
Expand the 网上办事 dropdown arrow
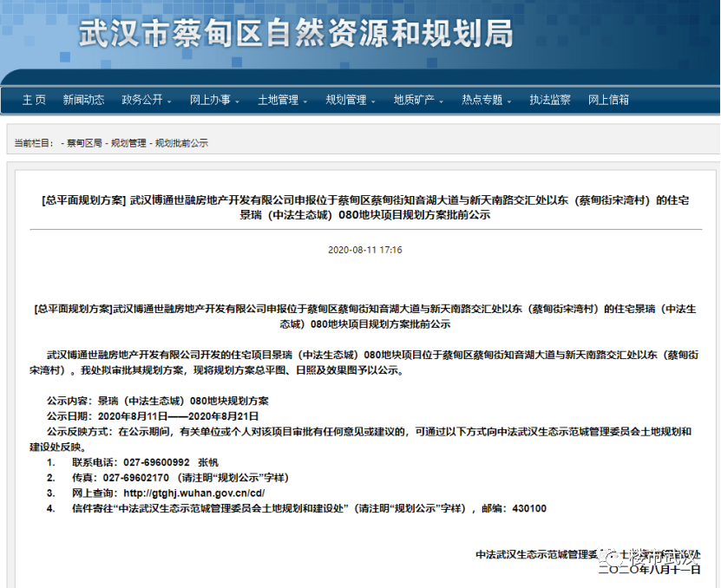tap(237, 101)
